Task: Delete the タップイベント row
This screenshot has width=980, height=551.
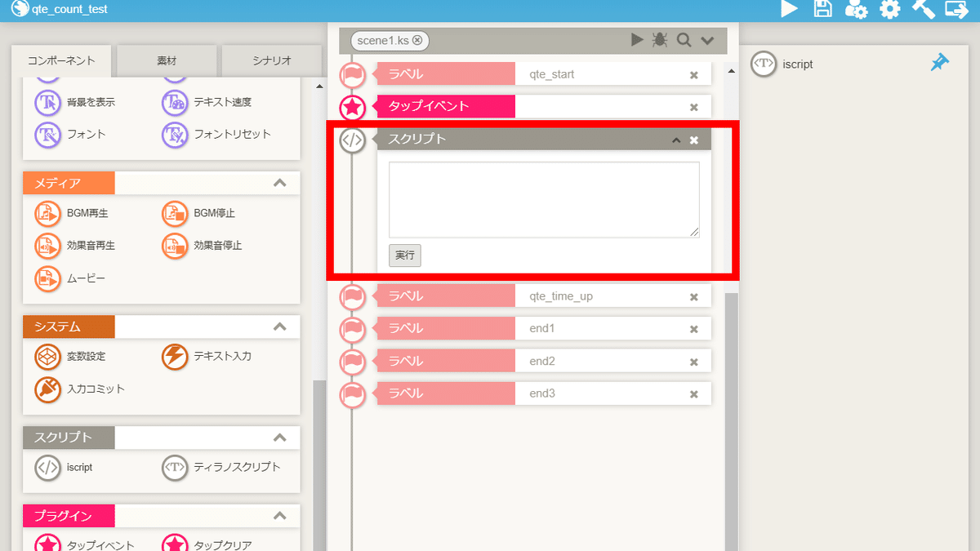Action: coord(694,107)
